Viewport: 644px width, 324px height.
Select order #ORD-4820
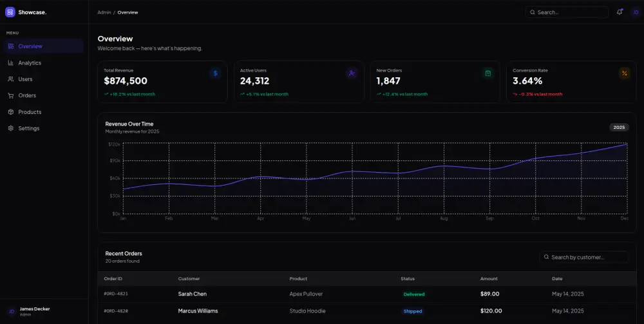pyautogui.click(x=116, y=311)
